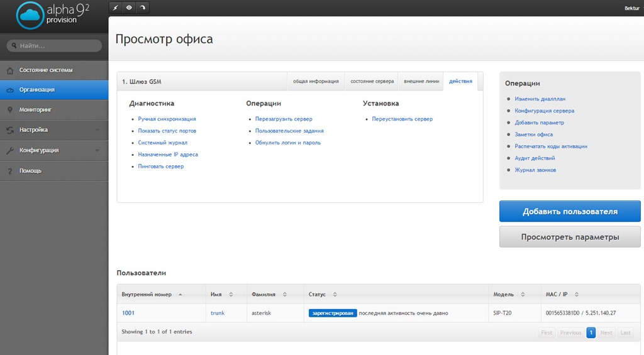Click SIP-T20 model cell
644x355 pixels.
502,313
